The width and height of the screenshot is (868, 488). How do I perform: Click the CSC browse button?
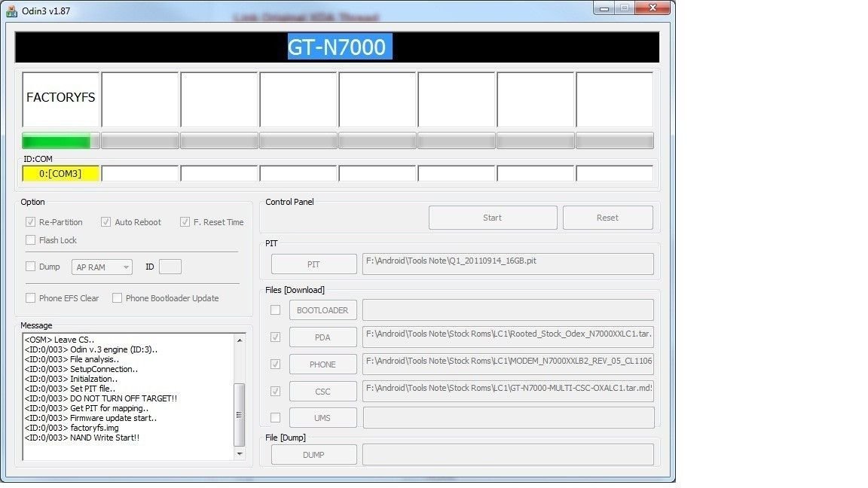322,392
